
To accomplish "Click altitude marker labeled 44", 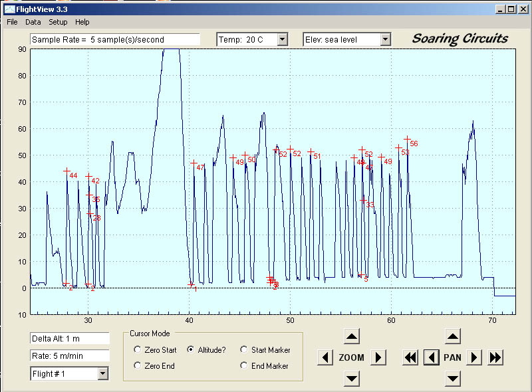I will pyautogui.click(x=67, y=171).
